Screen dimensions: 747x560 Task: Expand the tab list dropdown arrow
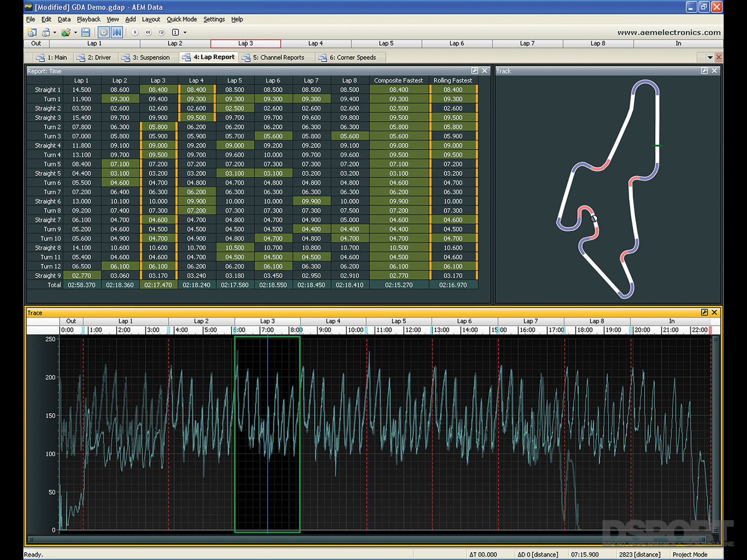(x=710, y=58)
